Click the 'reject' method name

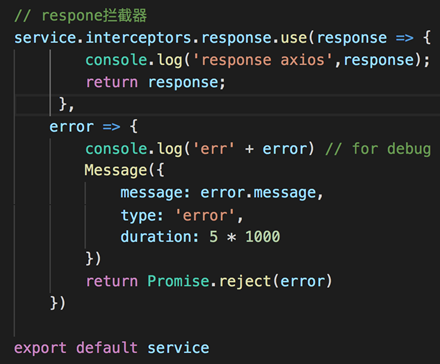tap(245, 282)
